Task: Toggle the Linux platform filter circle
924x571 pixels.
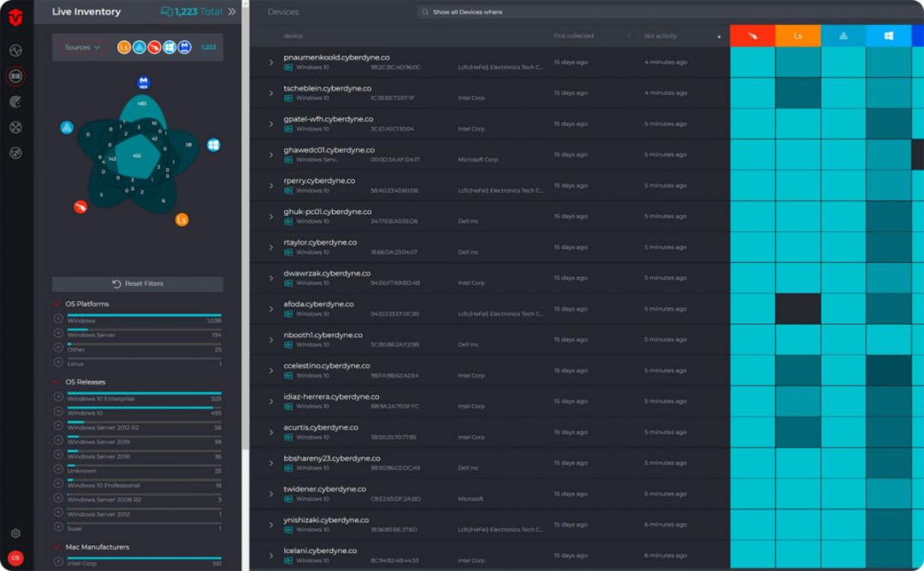Action: coord(58,362)
